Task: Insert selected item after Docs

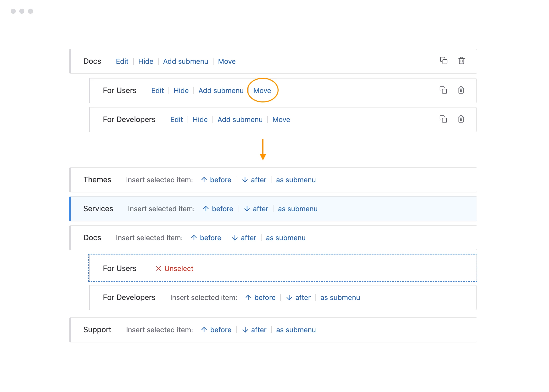Action: [244, 238]
